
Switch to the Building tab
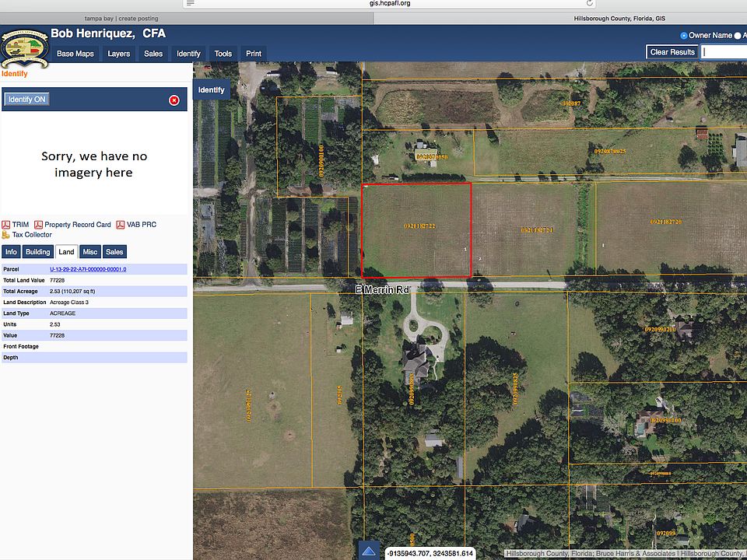coord(37,251)
